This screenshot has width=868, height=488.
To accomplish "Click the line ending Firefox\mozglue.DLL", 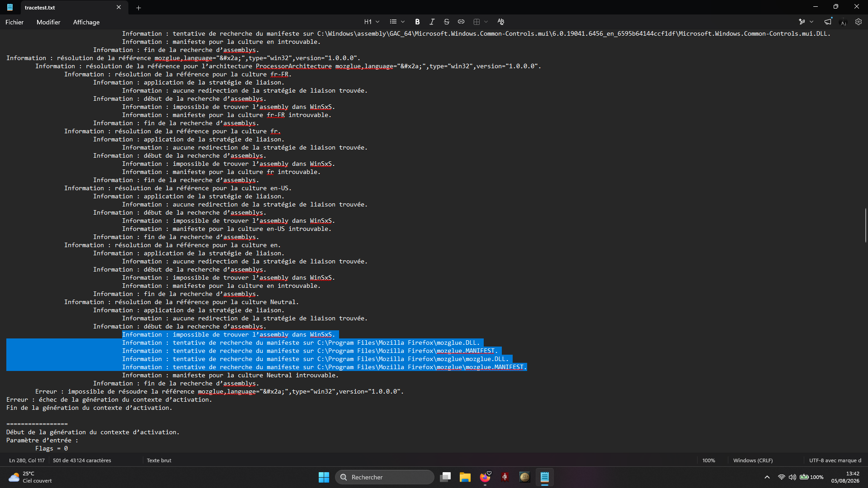I will [x=301, y=343].
